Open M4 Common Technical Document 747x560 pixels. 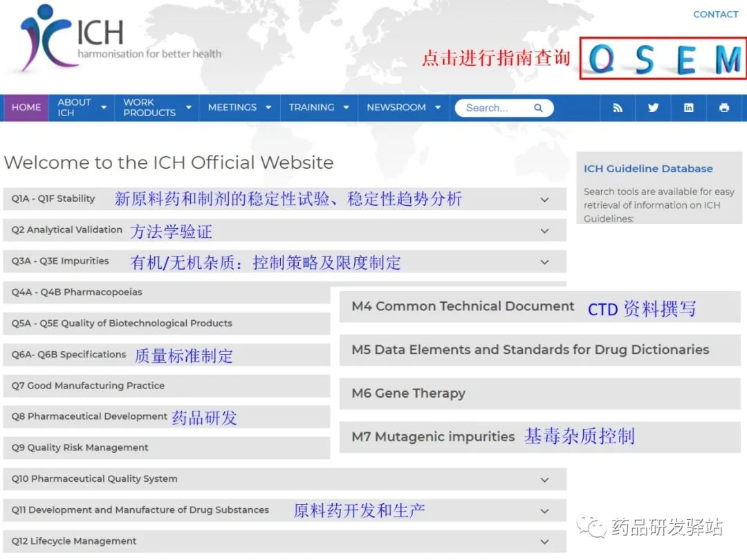[539, 307]
